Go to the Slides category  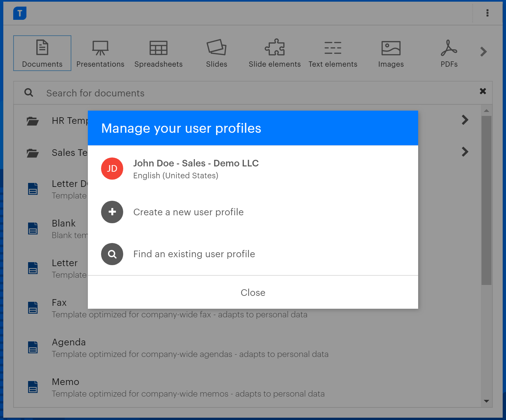point(217,53)
